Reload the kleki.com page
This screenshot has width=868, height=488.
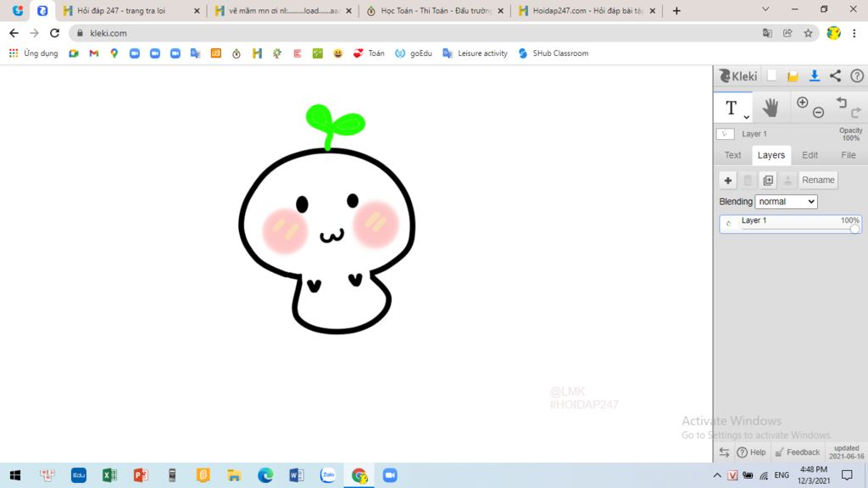[x=54, y=33]
